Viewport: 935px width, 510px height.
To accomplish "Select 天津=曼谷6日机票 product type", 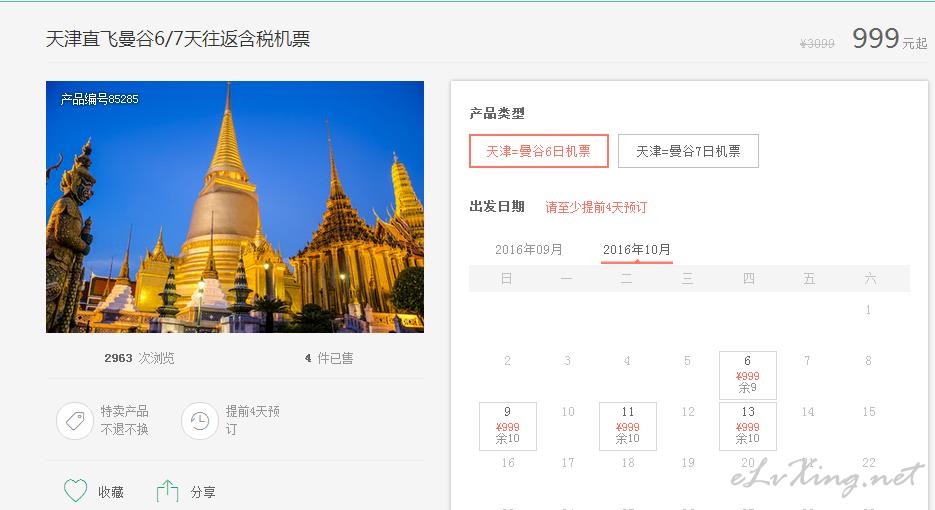I will (538, 151).
